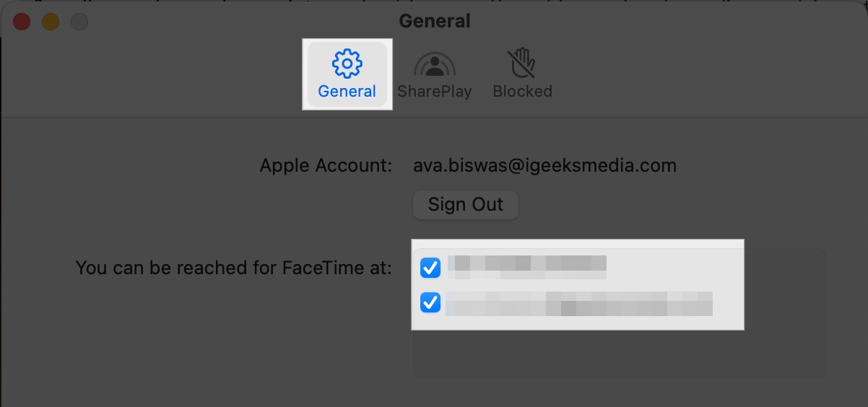Image resolution: width=868 pixels, height=407 pixels.
Task: Uncheck the first FaceTime contact checkbox
Action: 430,268
